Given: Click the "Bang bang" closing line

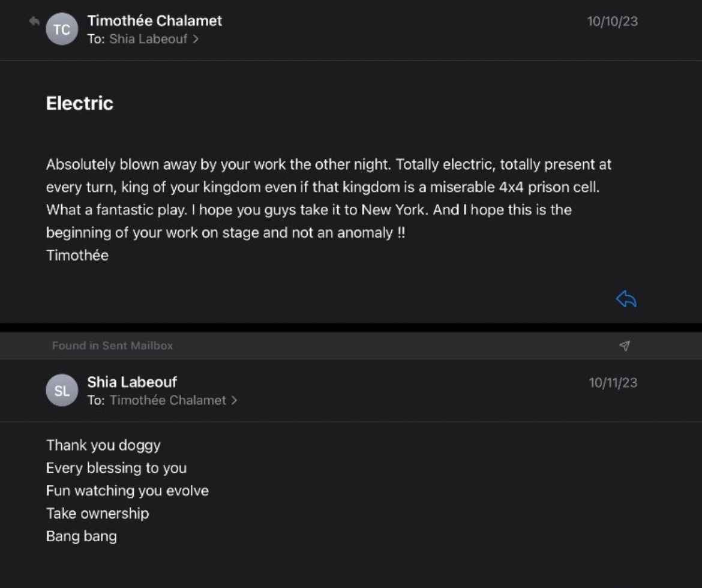Looking at the screenshot, I should pos(81,536).
